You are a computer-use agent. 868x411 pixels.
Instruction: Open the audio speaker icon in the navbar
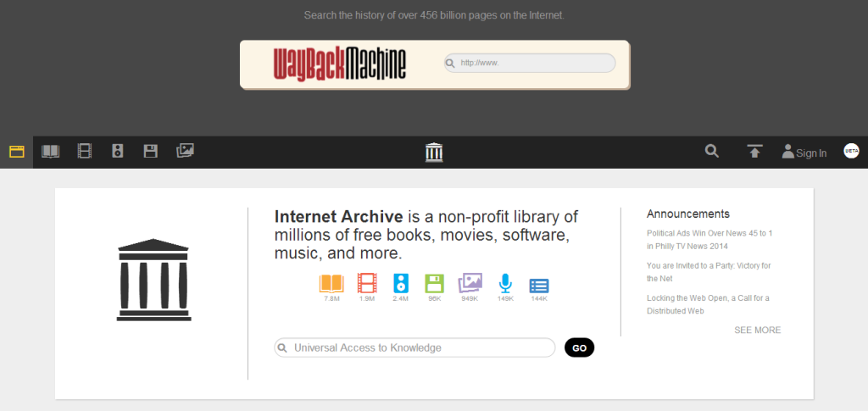[x=117, y=151]
